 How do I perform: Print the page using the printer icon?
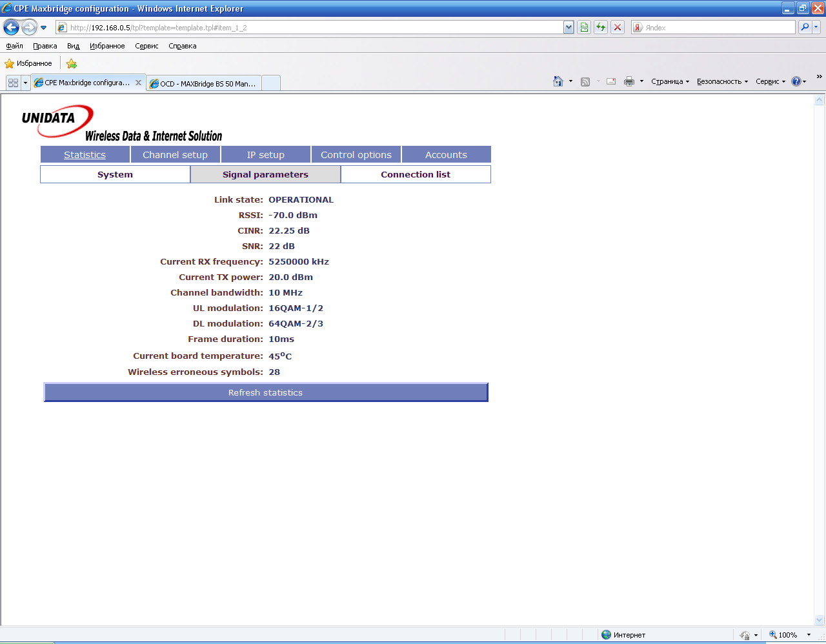[x=629, y=81]
